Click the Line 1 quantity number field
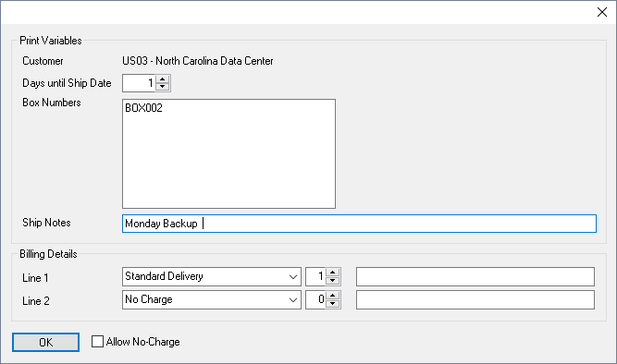617x364 pixels. (315, 277)
